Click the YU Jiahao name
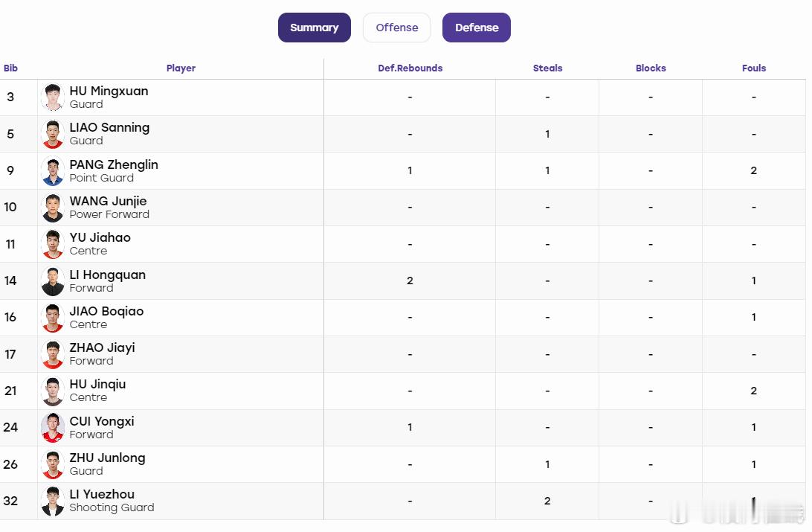This screenshot has height=532, width=812. tap(100, 238)
